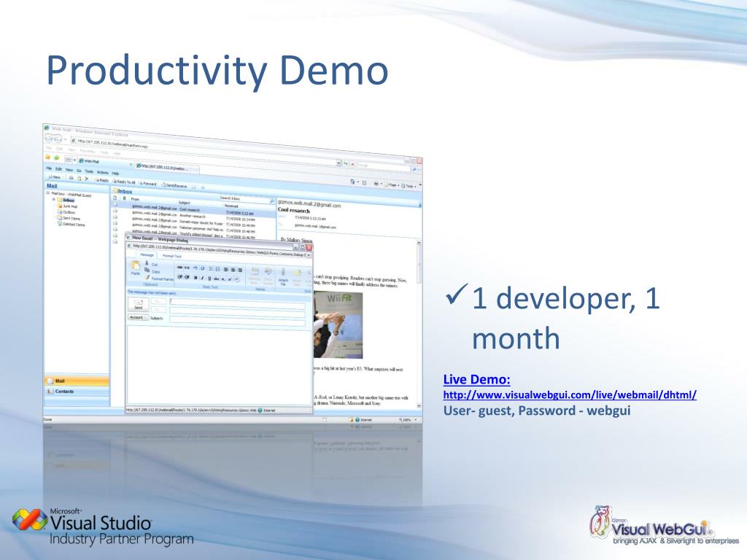
Task: Click the Subject input field
Action: coord(237,319)
